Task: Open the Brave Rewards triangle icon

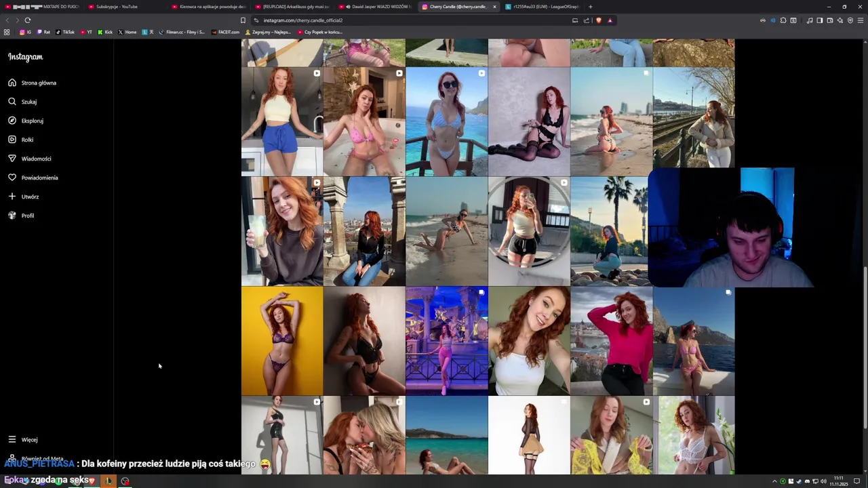Action: pos(610,20)
